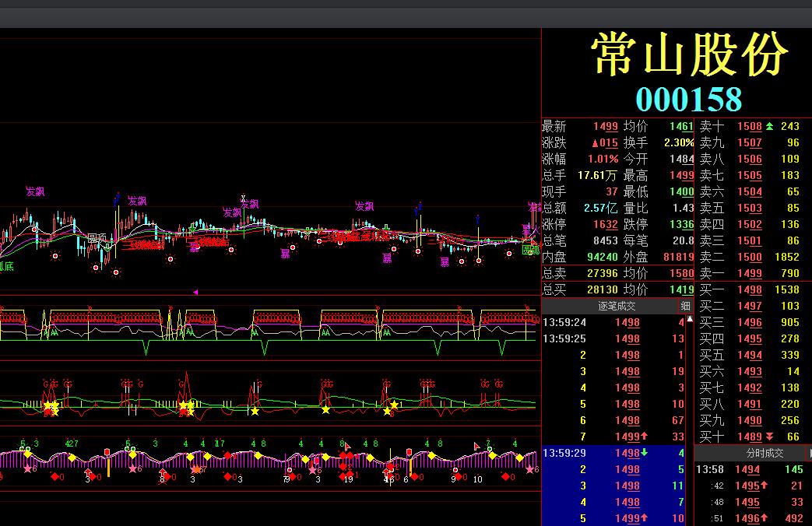
Task: Select the 分时成交 panel header
Action: coord(765,453)
